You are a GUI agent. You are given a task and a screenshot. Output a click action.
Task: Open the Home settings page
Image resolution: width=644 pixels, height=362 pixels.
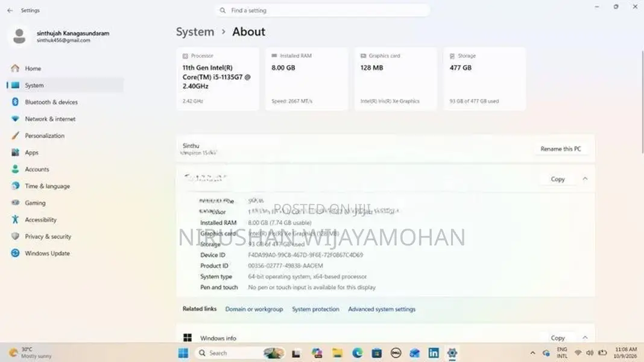(65, 68)
